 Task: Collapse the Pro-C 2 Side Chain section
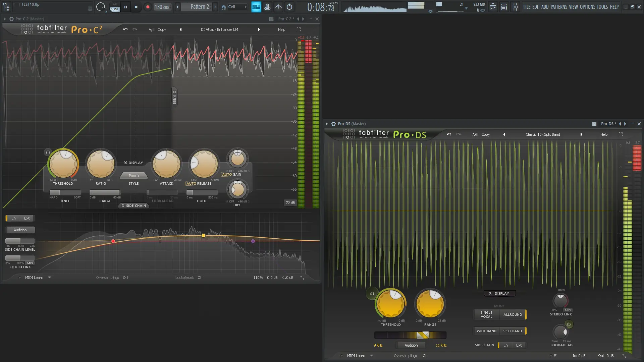coord(133,206)
